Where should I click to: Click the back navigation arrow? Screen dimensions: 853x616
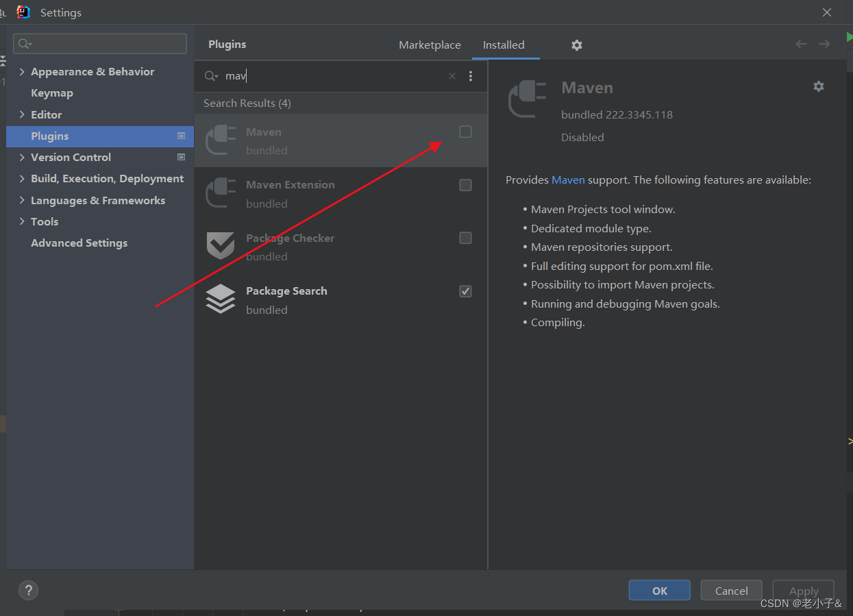801,43
